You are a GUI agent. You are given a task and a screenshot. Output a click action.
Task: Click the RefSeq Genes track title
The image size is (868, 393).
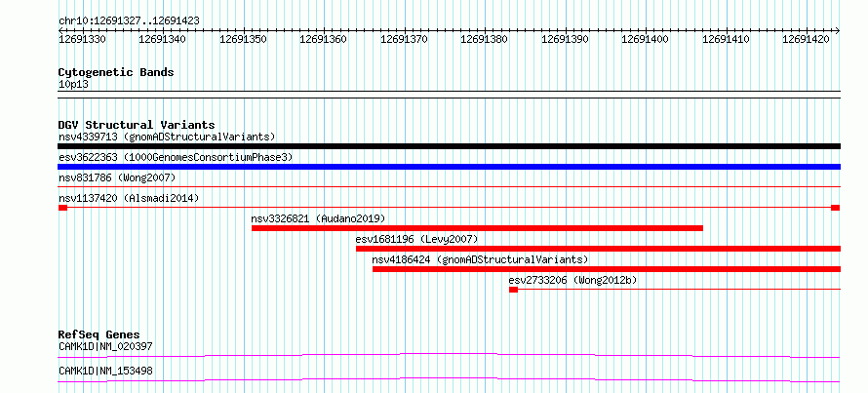coord(99,334)
